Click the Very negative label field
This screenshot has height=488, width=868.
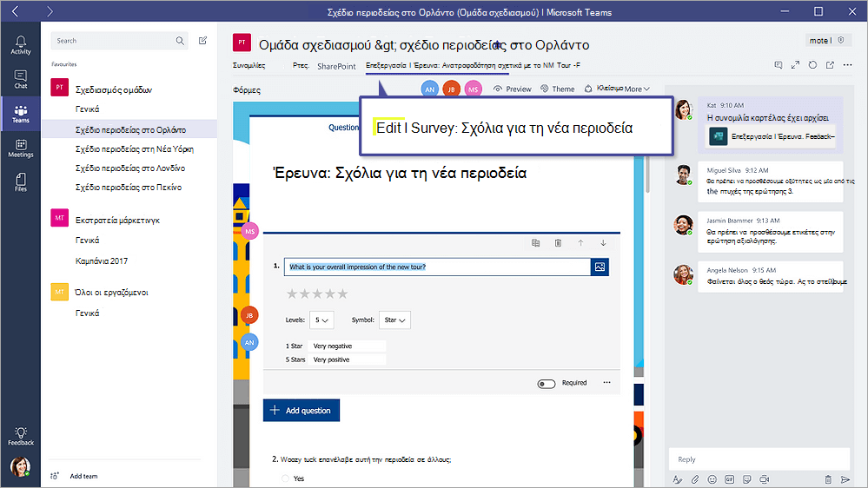[347, 346]
